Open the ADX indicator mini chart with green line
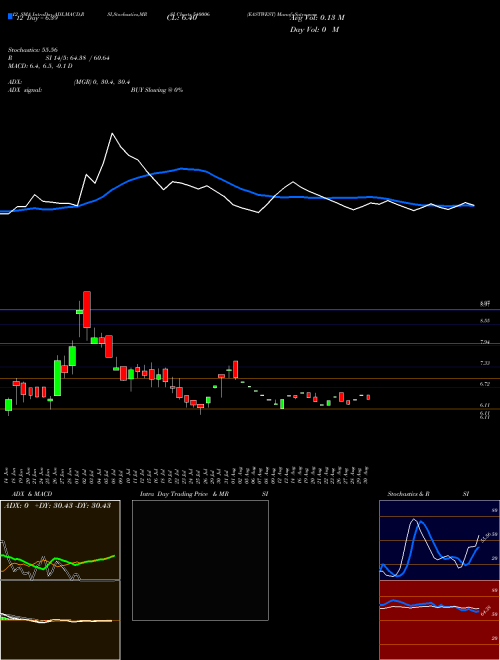Image resolution: width=500 pixels, height=660 pixels. click(x=60, y=540)
